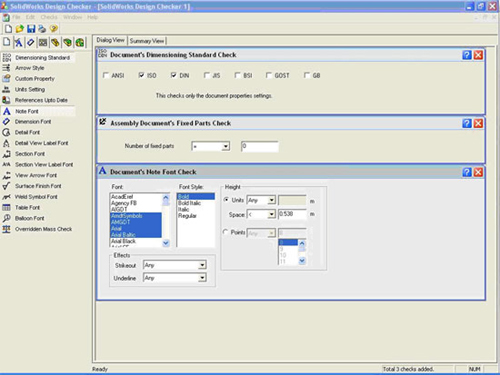The height and width of the screenshot is (375, 500).
Task: Click the fixed parts count input field
Action: (x=260, y=146)
